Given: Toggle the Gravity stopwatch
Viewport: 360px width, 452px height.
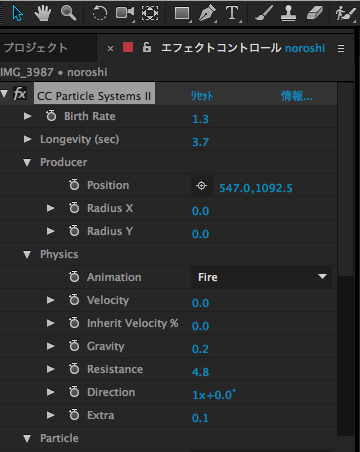Looking at the screenshot, I should tap(74, 346).
